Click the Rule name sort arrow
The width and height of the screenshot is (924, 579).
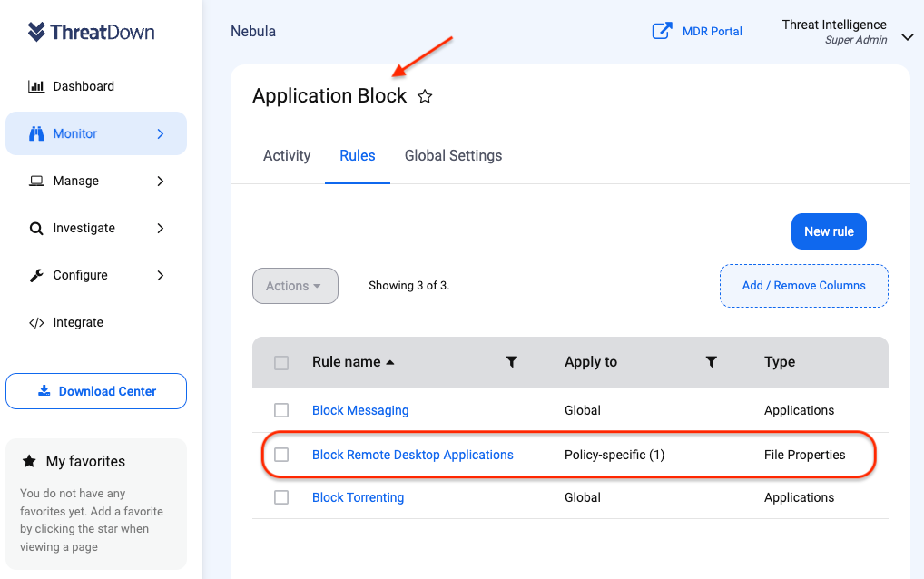tap(390, 362)
